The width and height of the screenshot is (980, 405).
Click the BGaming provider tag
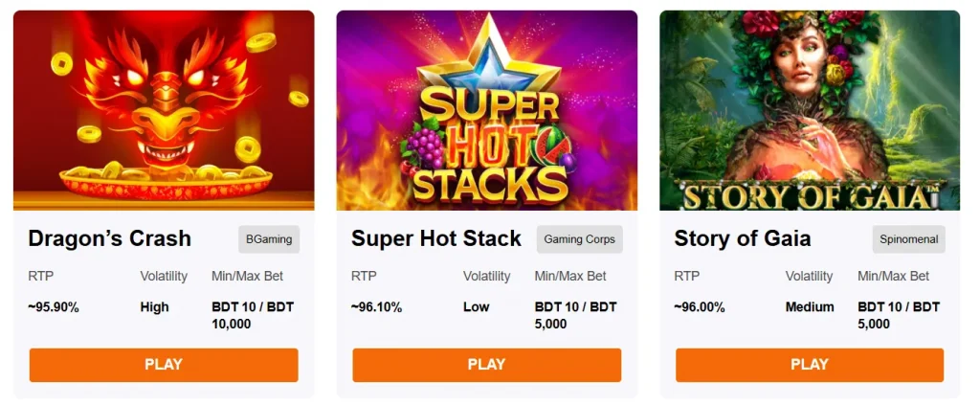[x=269, y=239]
